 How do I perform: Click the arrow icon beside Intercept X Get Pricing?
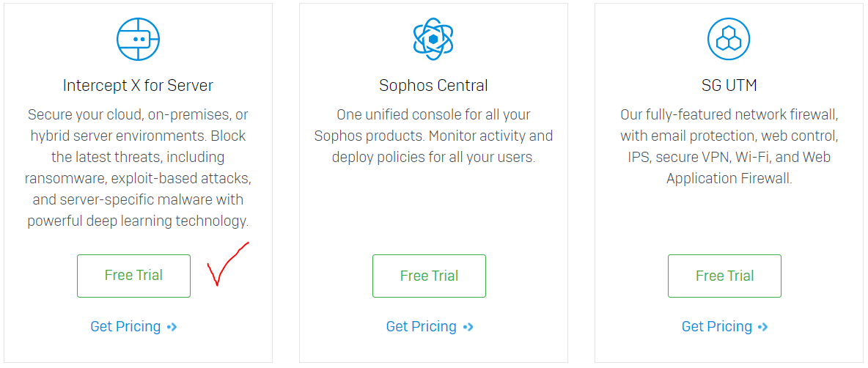(172, 327)
